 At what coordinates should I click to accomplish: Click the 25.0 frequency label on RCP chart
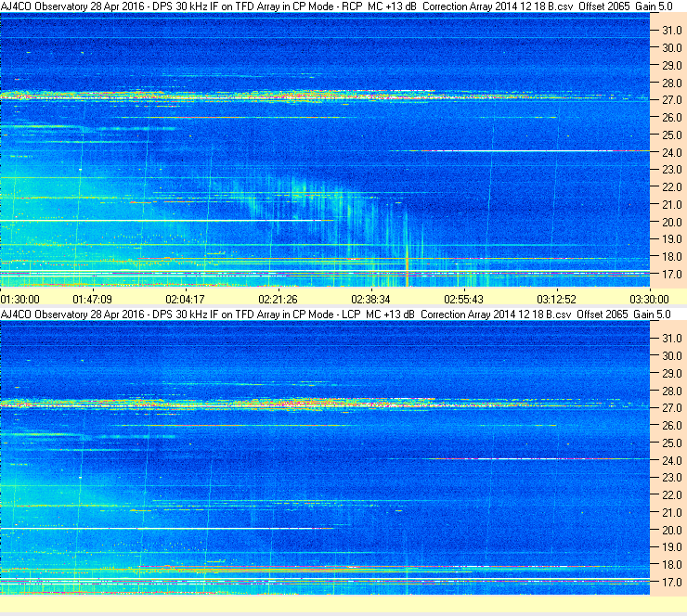671,135
